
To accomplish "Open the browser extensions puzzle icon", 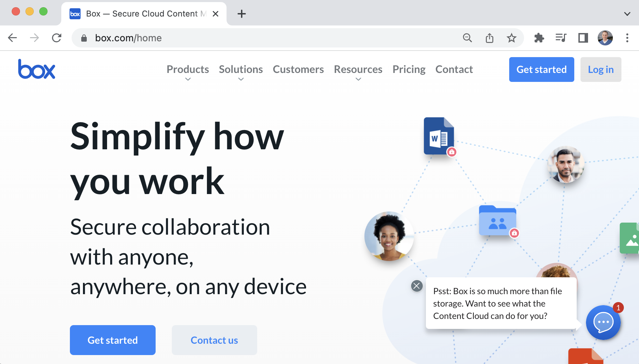I will click(539, 38).
